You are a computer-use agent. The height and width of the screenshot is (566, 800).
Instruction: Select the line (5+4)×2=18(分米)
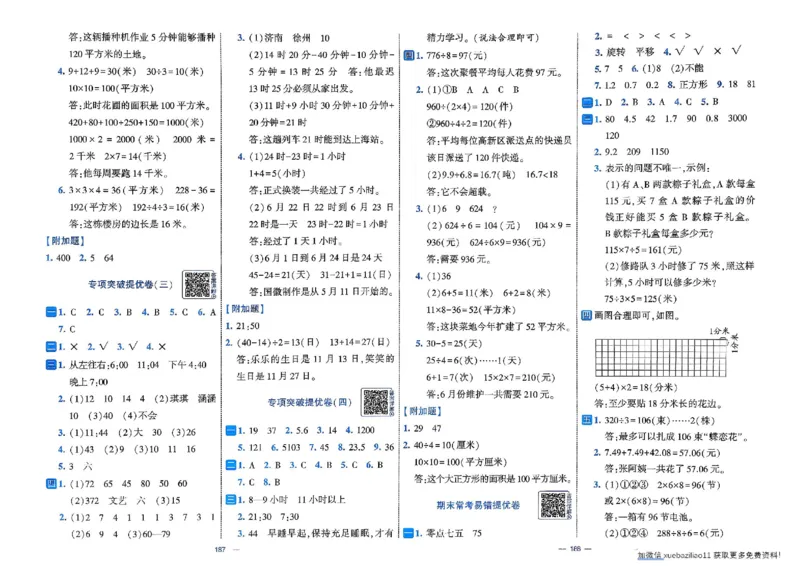[x=636, y=387]
